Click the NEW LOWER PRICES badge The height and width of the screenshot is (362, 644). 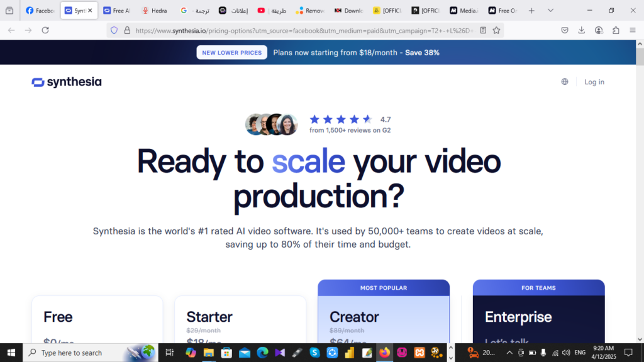pos(231,53)
